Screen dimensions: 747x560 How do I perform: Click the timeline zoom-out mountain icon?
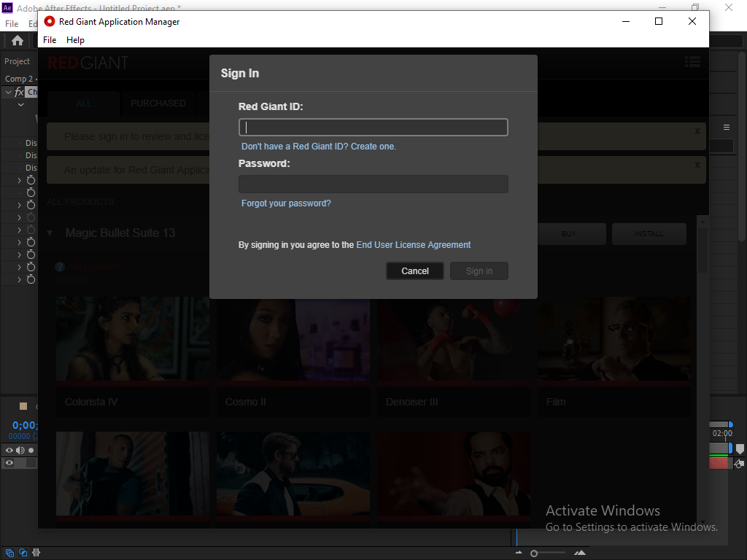519,553
